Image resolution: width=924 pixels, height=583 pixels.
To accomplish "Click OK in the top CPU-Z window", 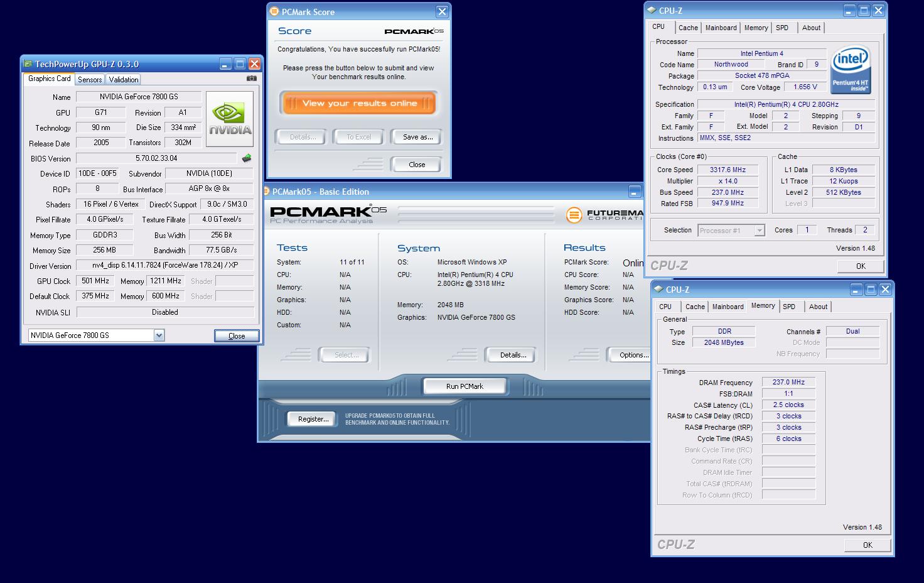I will pos(861,266).
